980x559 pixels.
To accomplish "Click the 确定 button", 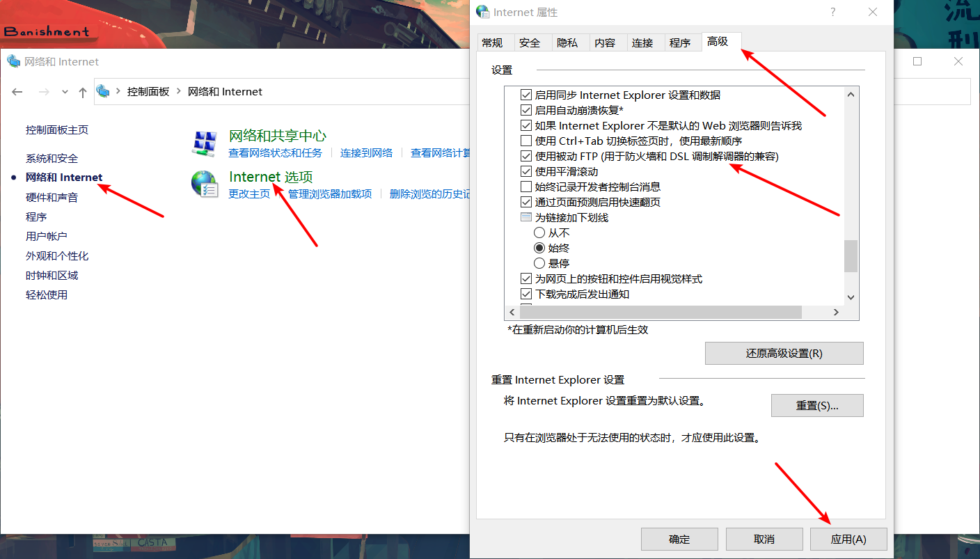I will (679, 539).
